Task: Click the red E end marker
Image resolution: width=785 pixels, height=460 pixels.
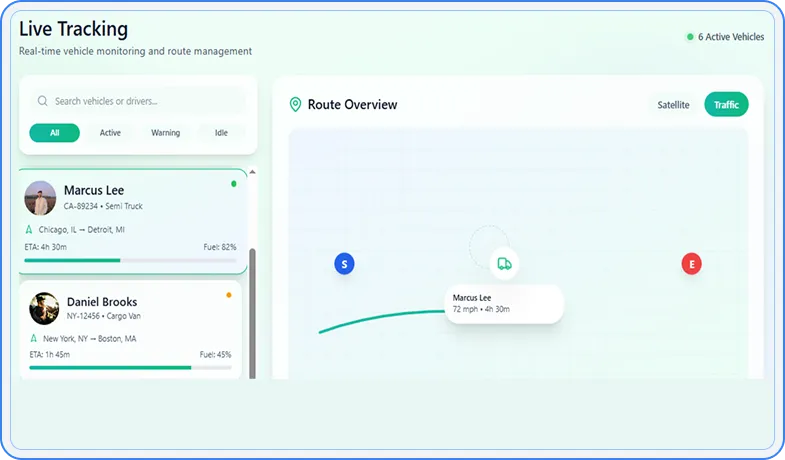Action: (691, 264)
